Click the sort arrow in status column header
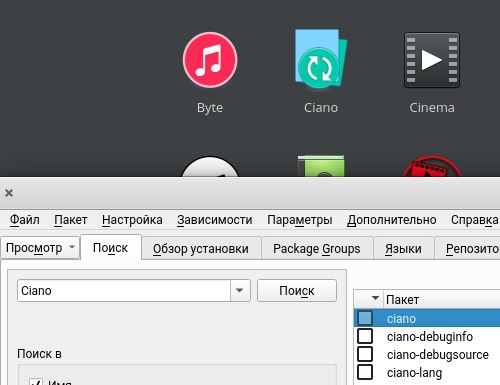This screenshot has height=385, width=500. pyautogui.click(x=375, y=298)
